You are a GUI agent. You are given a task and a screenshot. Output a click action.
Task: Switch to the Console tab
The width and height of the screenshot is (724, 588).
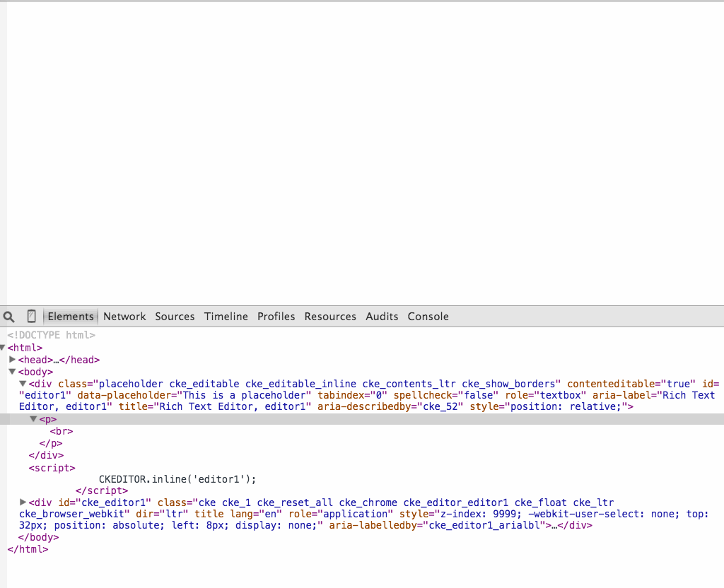tap(428, 317)
